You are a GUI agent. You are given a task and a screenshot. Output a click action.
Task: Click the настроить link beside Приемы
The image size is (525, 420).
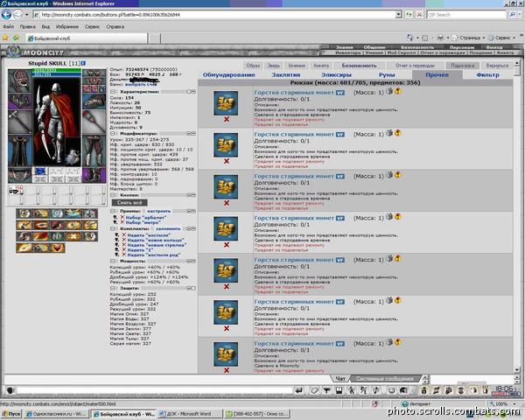tap(159, 211)
